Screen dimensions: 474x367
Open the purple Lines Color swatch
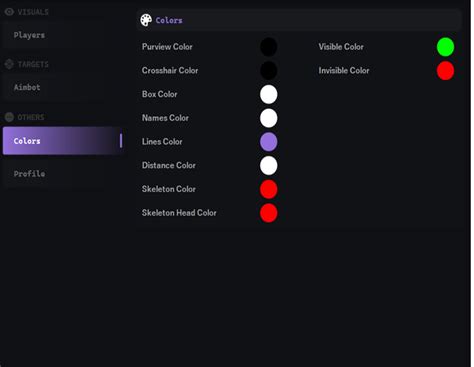269,142
